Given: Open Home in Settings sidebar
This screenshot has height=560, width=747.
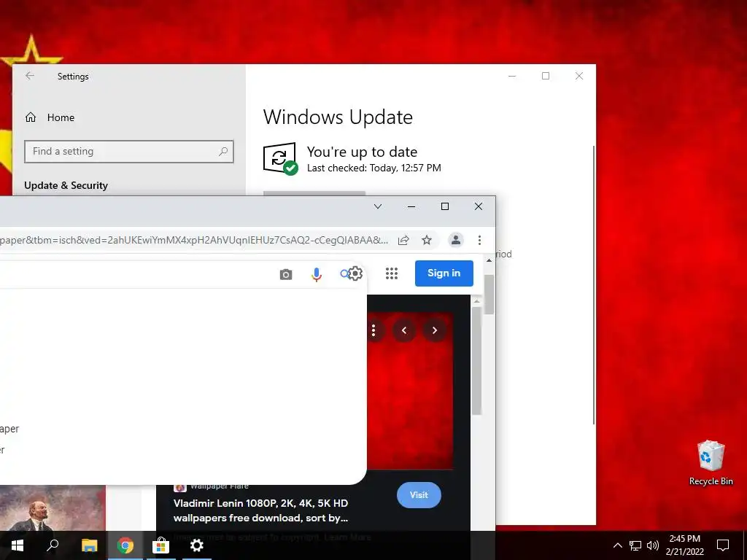Looking at the screenshot, I should (50, 117).
